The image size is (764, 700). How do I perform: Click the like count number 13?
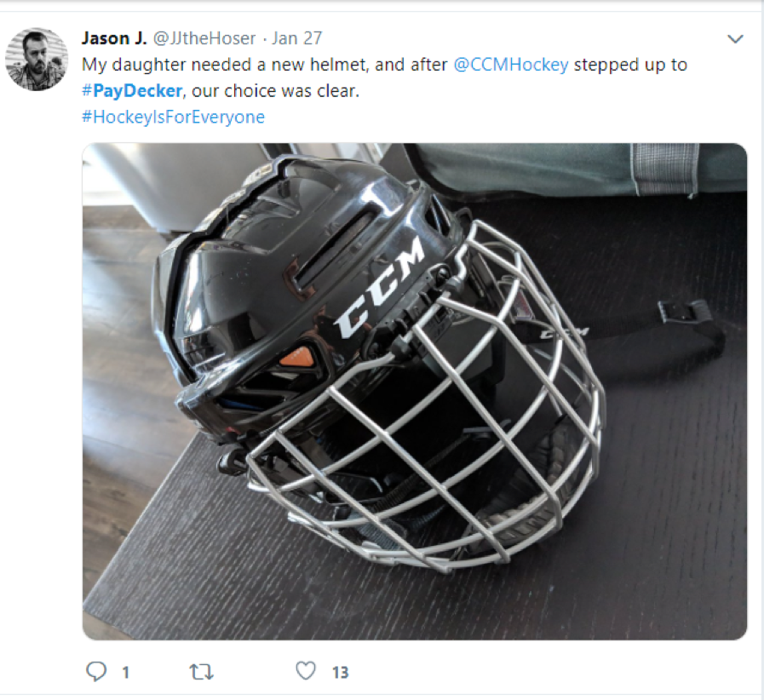(340, 673)
